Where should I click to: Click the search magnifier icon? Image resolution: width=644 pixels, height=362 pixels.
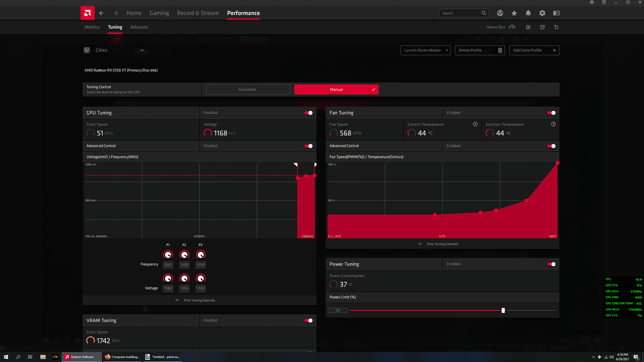click(484, 13)
